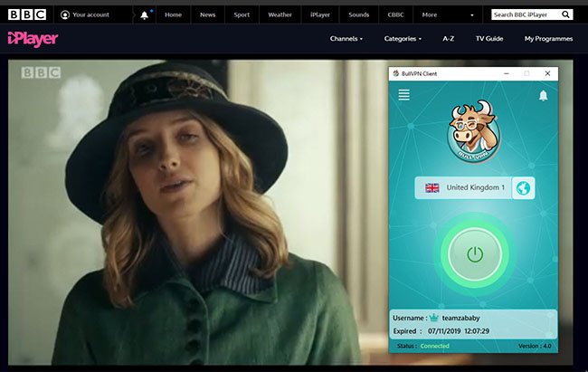588x372 pixels.
Task: Click the Version : 4.0 label
Action: tap(535, 346)
